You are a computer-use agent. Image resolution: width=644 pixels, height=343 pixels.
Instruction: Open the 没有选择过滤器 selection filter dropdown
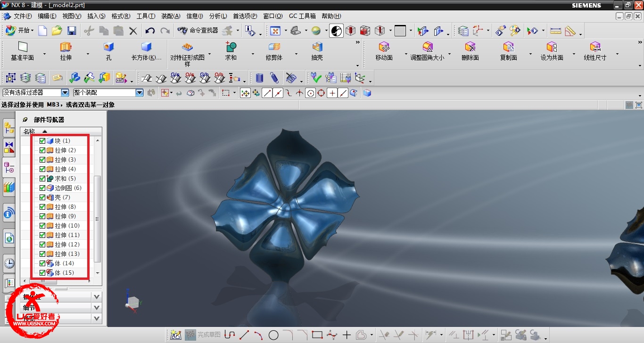click(65, 93)
